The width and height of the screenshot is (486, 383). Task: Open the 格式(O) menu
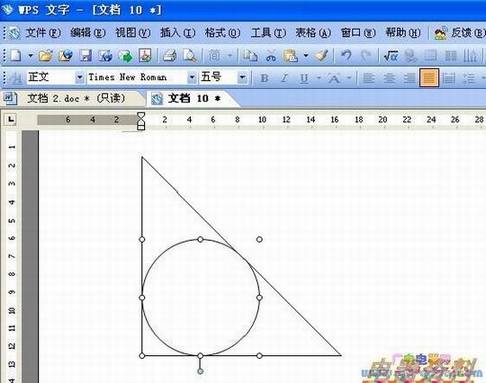222,33
